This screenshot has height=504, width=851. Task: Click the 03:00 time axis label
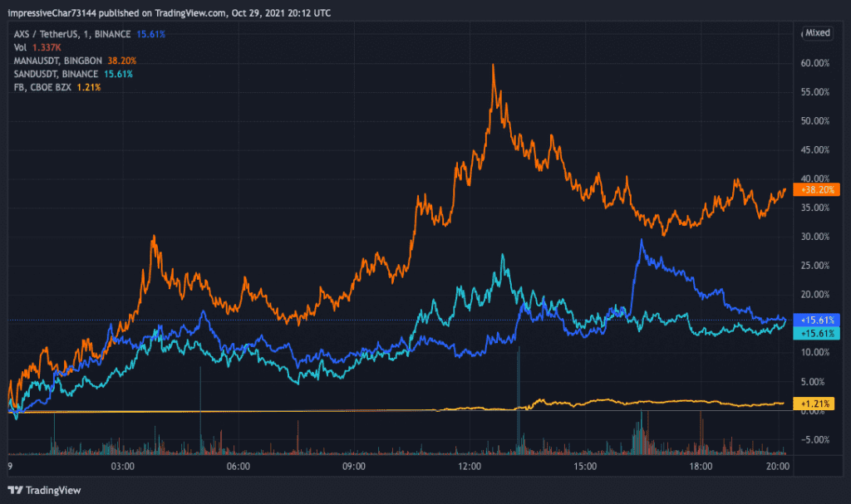(123, 467)
